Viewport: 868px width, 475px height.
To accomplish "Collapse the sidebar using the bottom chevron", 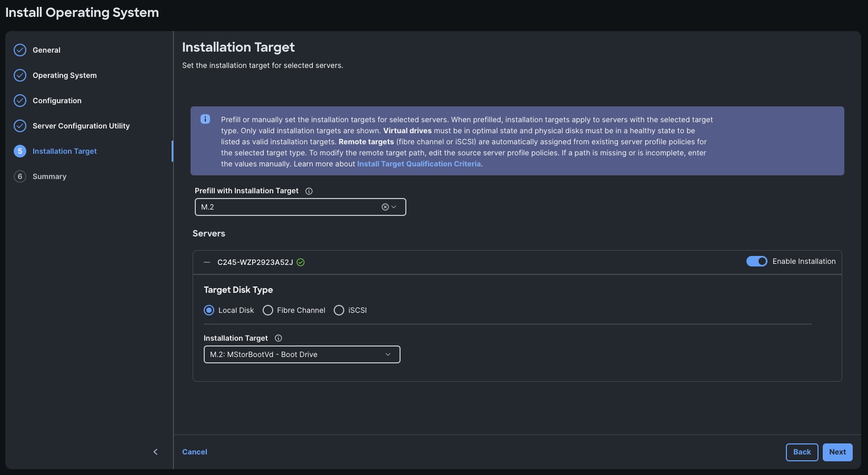I will click(x=155, y=451).
